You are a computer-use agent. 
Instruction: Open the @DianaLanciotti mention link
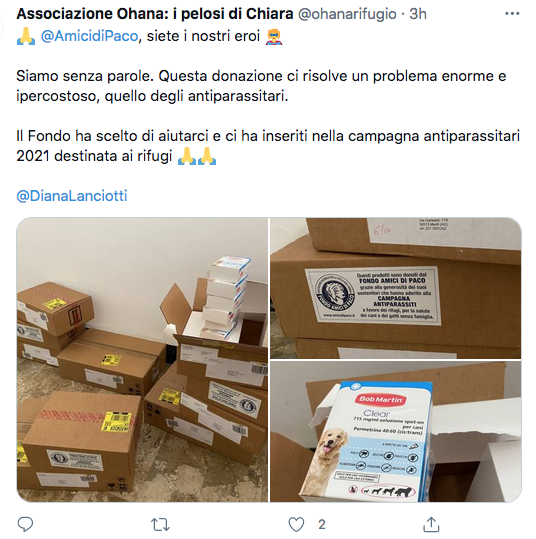[x=72, y=196]
